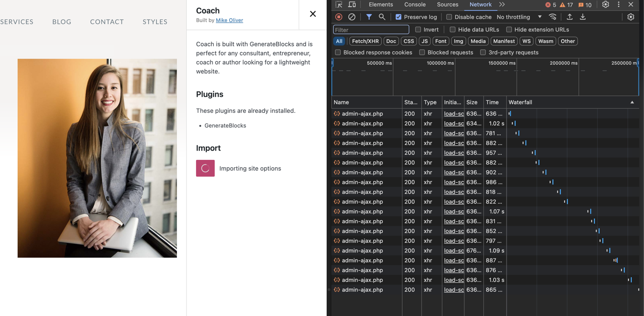Activate the inspect element picker icon
The image size is (644, 316).
(x=339, y=5)
